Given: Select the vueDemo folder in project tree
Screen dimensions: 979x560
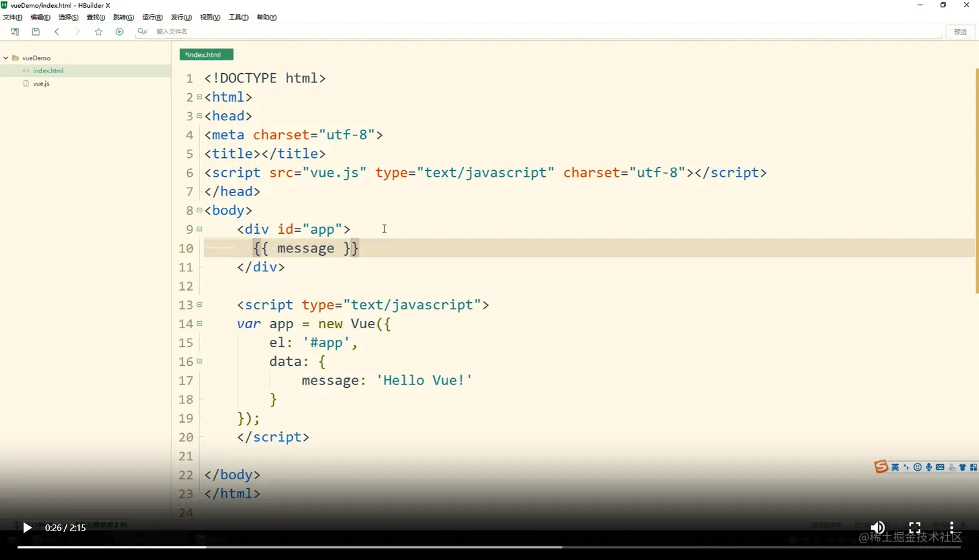Looking at the screenshot, I should tap(36, 58).
